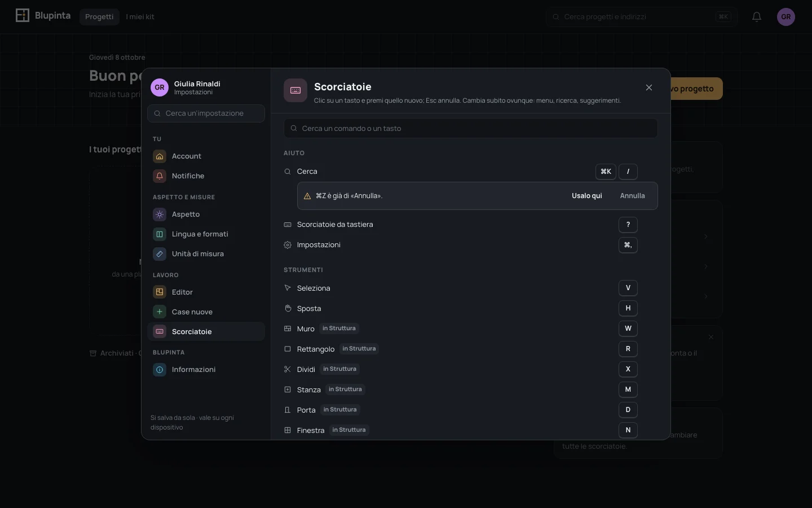Change the ? key for Scorciatoie da tastiera
The width and height of the screenshot is (812, 508).
[x=628, y=225]
